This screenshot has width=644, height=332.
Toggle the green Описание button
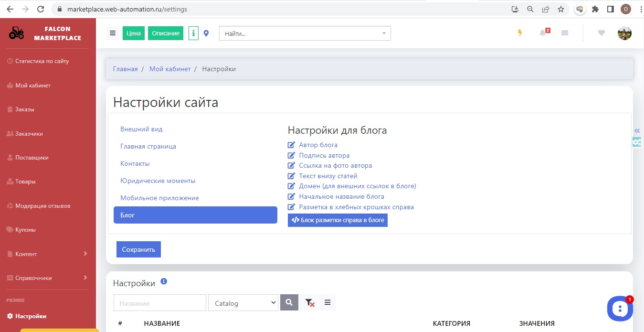tap(166, 33)
